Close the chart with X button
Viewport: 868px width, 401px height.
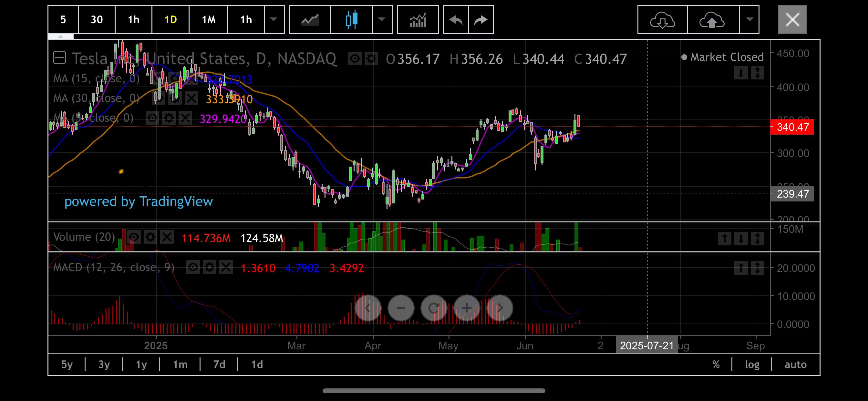point(792,20)
